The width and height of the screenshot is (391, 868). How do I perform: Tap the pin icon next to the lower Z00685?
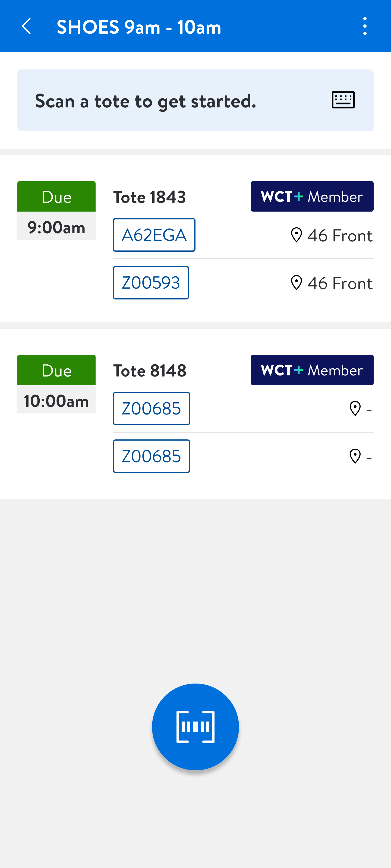coord(355,457)
